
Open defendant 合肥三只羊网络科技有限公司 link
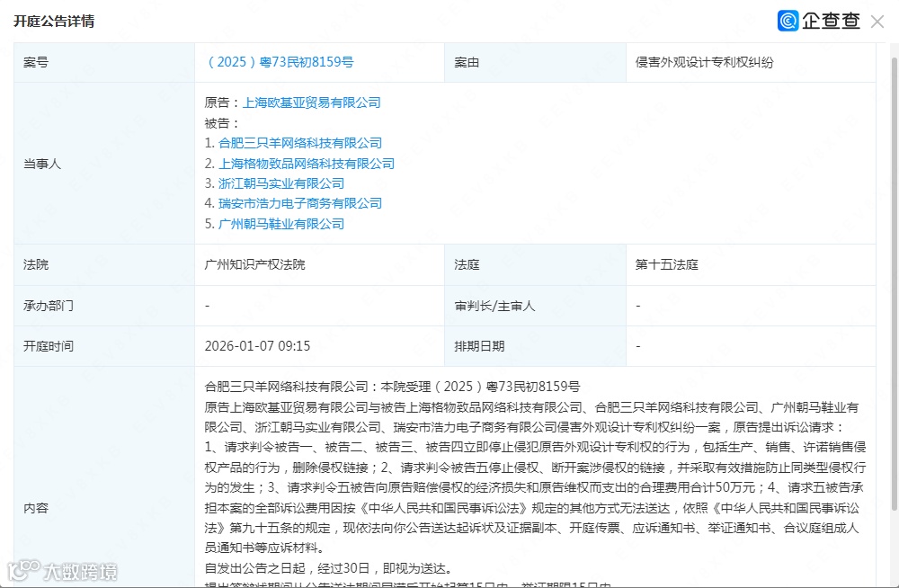click(x=300, y=143)
